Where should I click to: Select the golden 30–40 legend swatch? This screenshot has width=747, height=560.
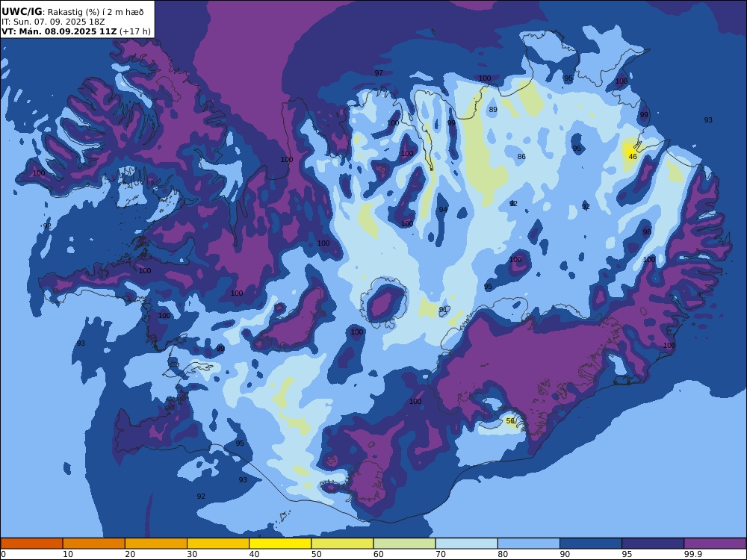coord(218,544)
